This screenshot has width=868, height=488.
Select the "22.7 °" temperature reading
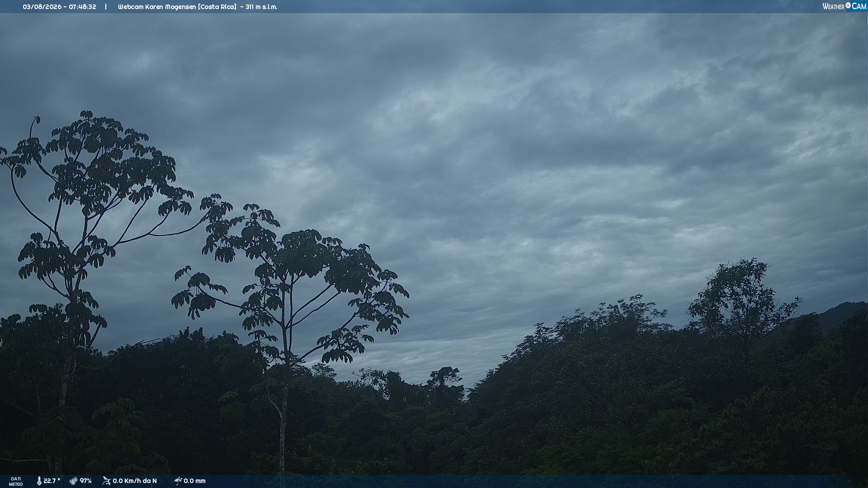[x=52, y=481]
